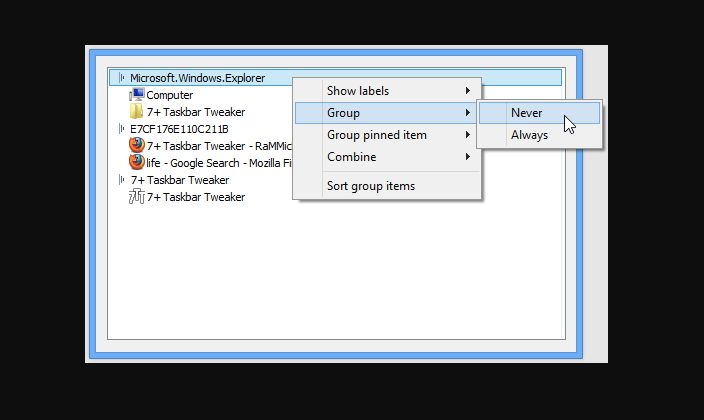This screenshot has height=420, width=704.
Task: Click the folder icon for 7+ Taskbar Tweaker
Action: click(x=136, y=111)
